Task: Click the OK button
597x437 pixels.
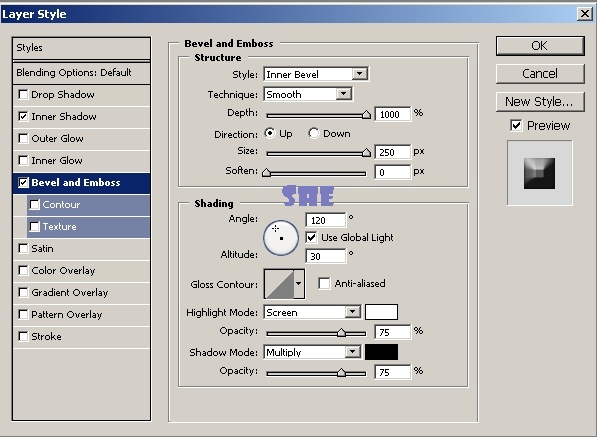Action: click(x=540, y=46)
